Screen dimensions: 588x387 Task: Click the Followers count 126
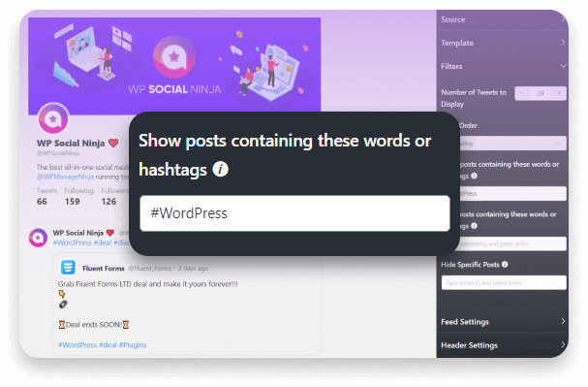(108, 202)
